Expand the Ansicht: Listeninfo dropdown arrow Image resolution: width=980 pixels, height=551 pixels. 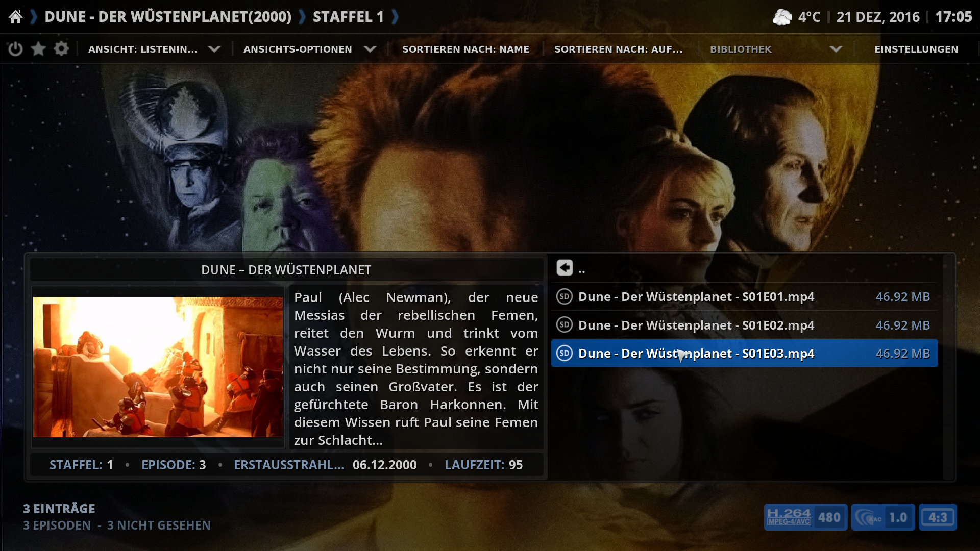tap(214, 49)
